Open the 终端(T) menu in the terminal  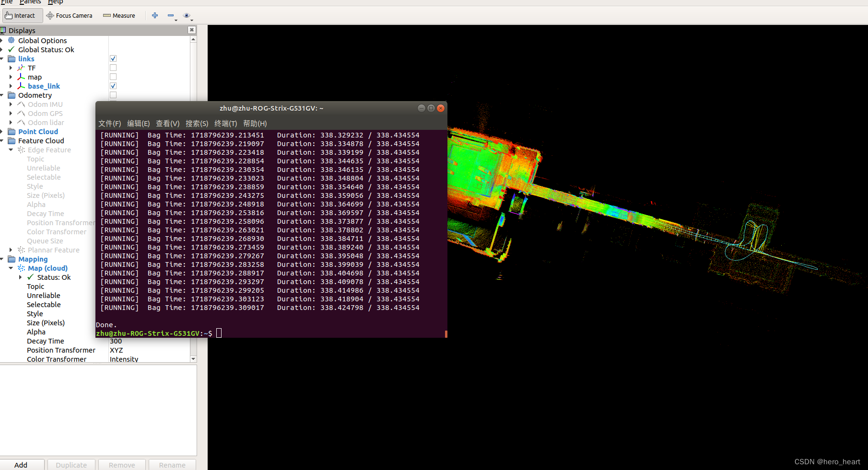point(226,123)
